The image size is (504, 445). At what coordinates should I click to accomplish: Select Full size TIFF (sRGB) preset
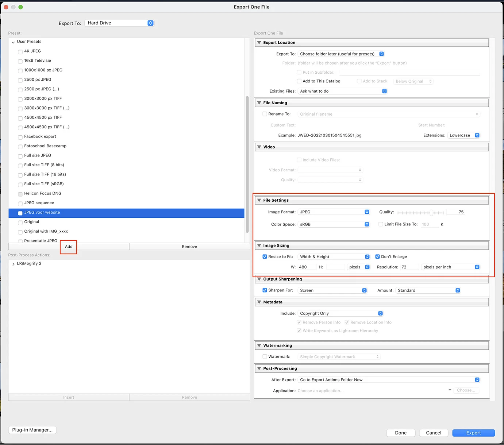(44, 184)
